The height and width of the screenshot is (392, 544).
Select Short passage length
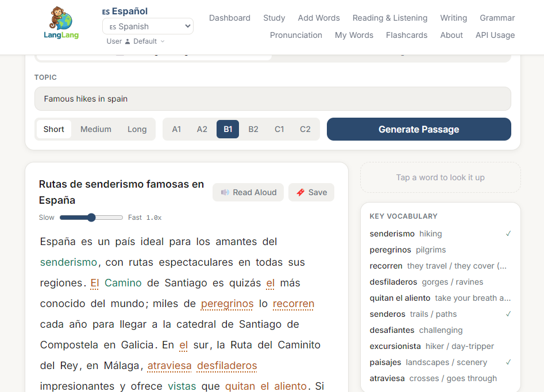(54, 129)
